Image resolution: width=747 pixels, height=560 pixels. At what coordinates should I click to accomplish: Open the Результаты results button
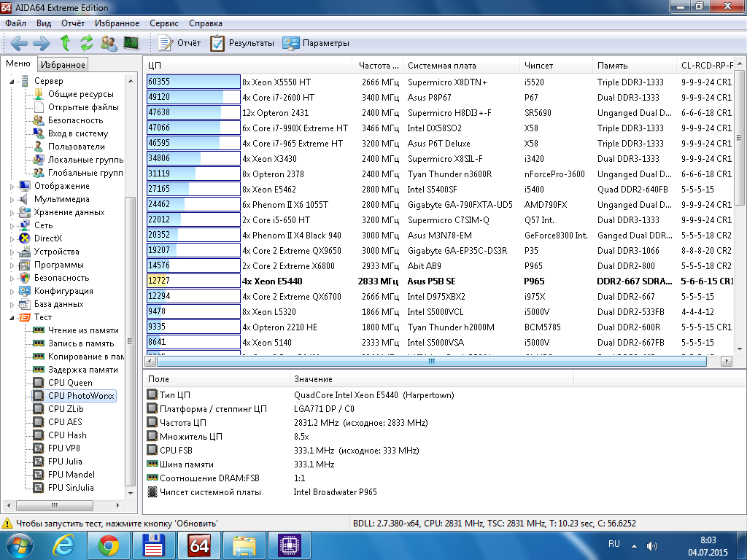pyautogui.click(x=242, y=43)
